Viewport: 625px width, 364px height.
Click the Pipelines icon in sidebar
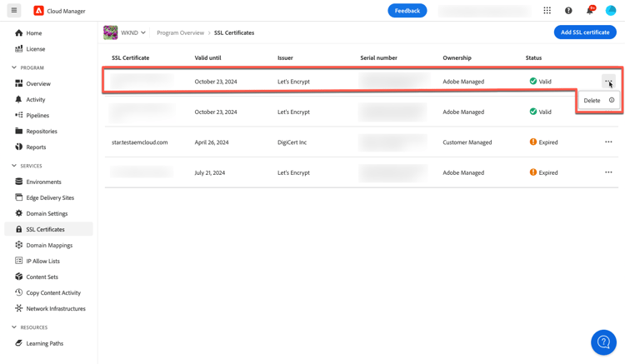click(18, 115)
